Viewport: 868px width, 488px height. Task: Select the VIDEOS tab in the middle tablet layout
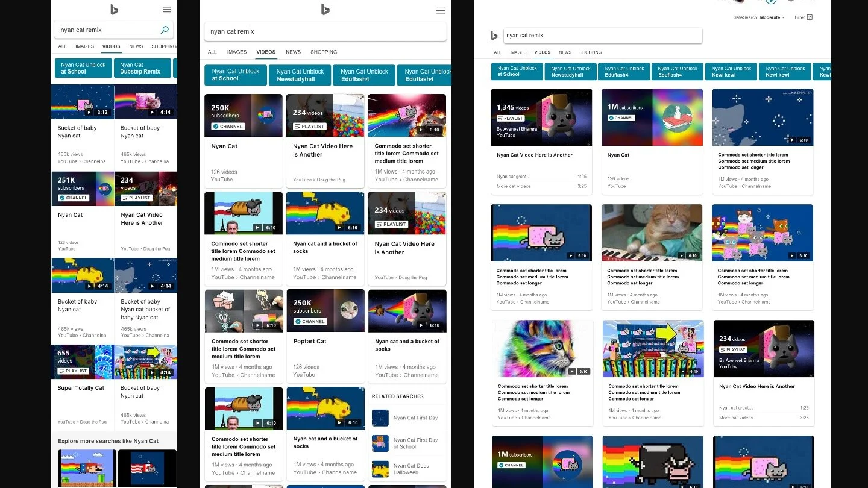coord(266,52)
